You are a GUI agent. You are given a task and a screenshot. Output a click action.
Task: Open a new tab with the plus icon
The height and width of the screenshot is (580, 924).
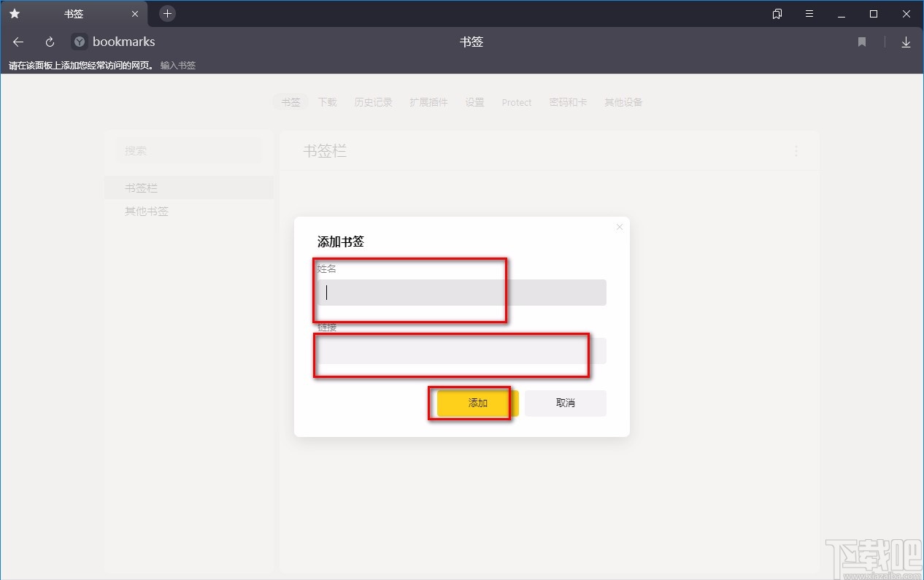pos(167,13)
